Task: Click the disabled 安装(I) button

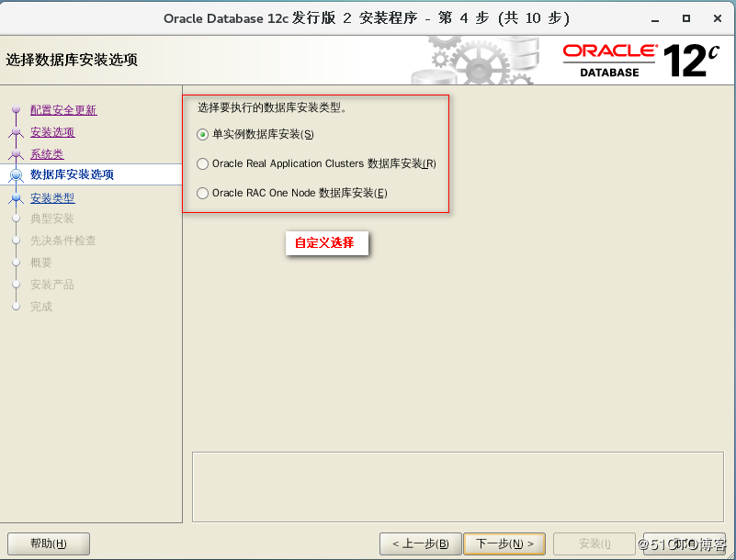Action: click(594, 543)
